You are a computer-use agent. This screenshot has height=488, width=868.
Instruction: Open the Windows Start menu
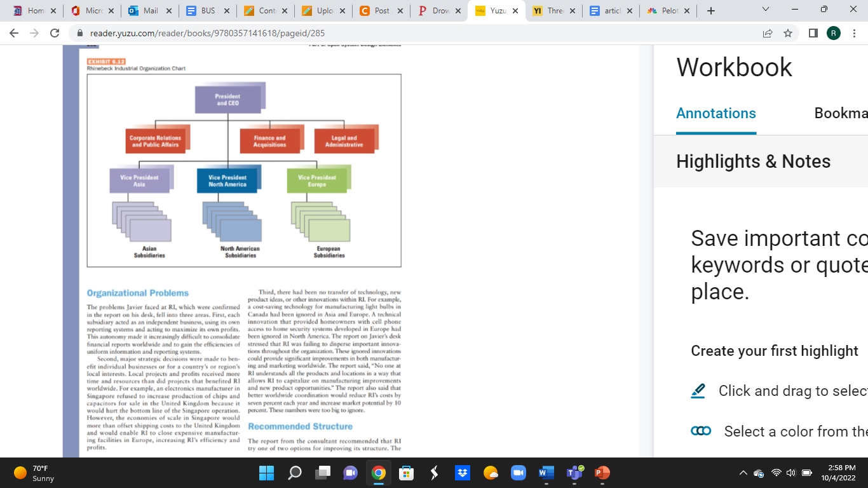click(x=266, y=473)
